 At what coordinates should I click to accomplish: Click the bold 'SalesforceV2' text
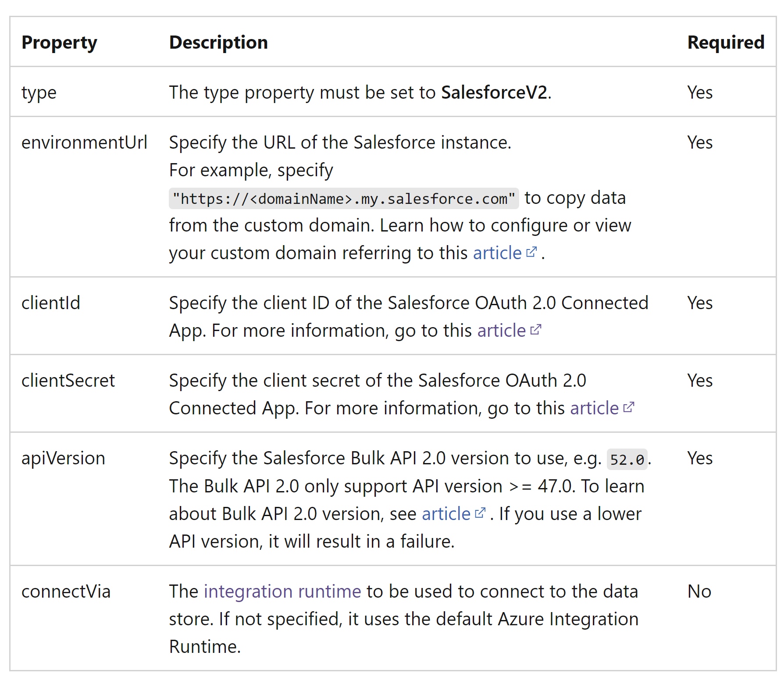pos(494,93)
